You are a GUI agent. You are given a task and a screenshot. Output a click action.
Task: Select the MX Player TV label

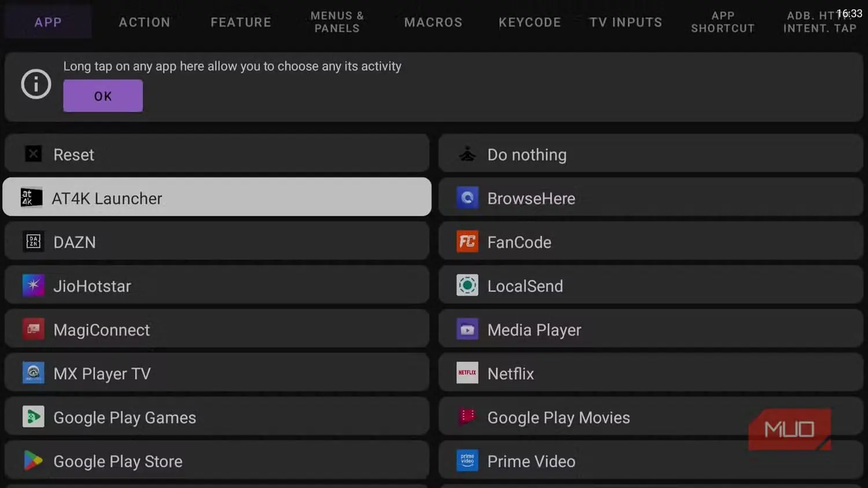[102, 374]
